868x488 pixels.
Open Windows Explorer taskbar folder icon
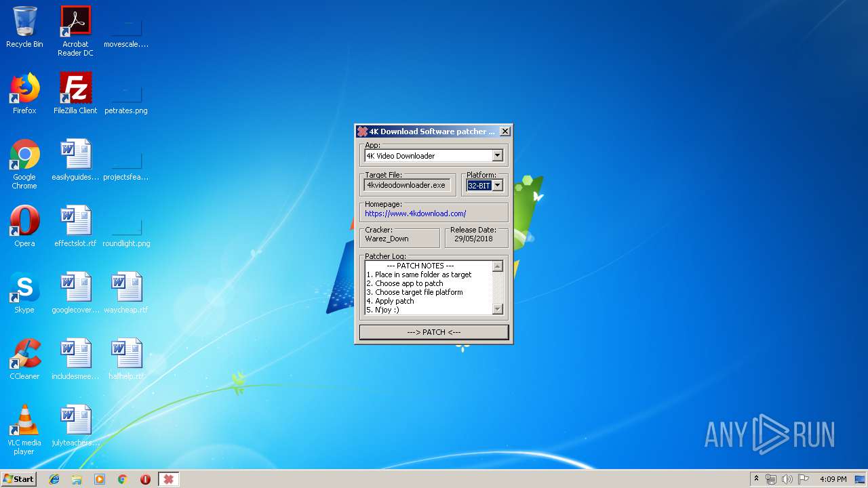[x=77, y=479]
